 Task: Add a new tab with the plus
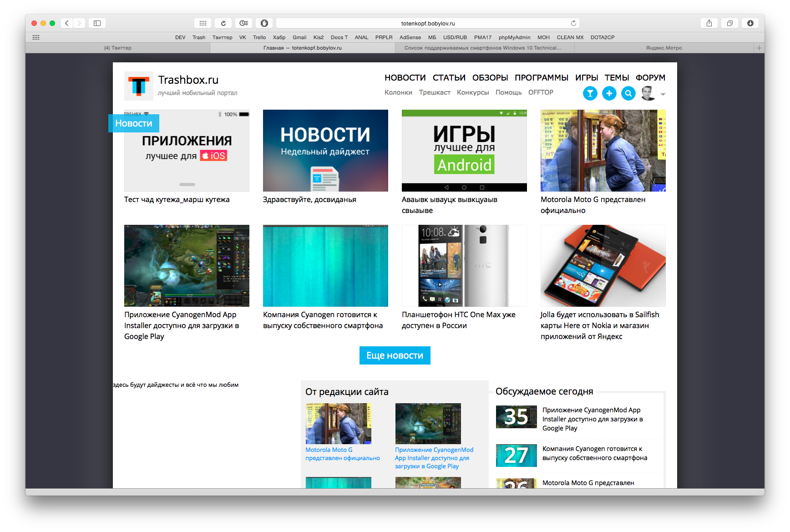[759, 48]
